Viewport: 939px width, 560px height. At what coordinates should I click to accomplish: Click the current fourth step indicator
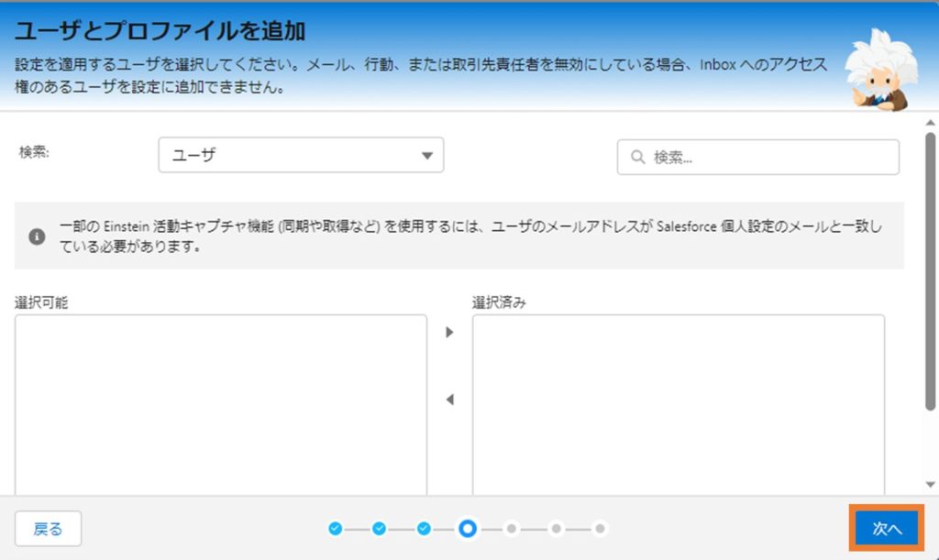[x=468, y=528]
